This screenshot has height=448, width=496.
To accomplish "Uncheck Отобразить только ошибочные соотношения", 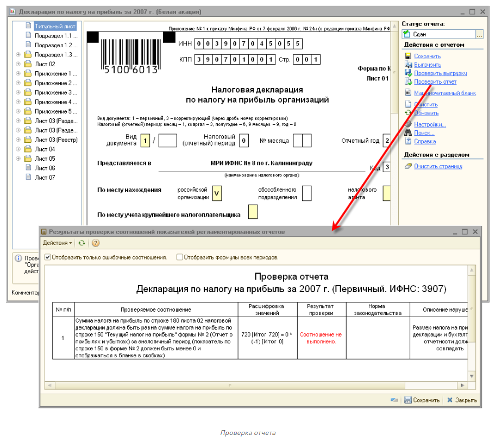I will tap(48, 257).
